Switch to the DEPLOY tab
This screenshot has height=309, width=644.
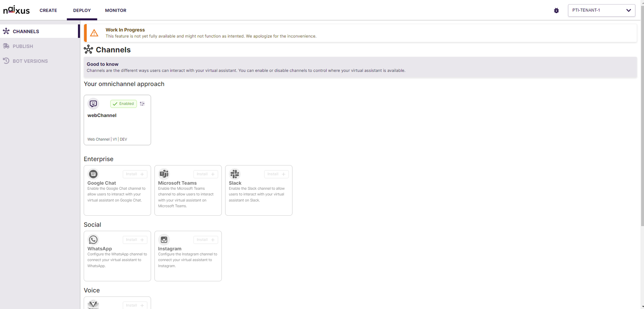point(82,10)
